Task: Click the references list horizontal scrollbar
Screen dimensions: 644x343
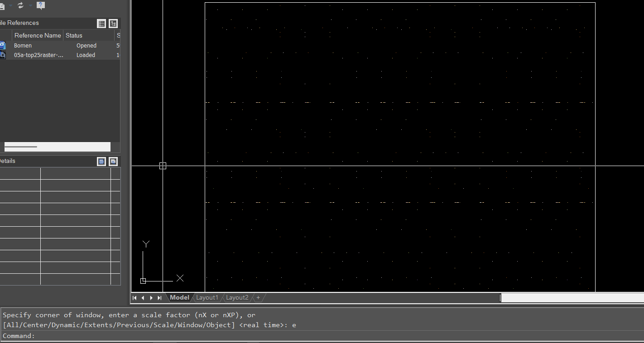Action: point(57,147)
